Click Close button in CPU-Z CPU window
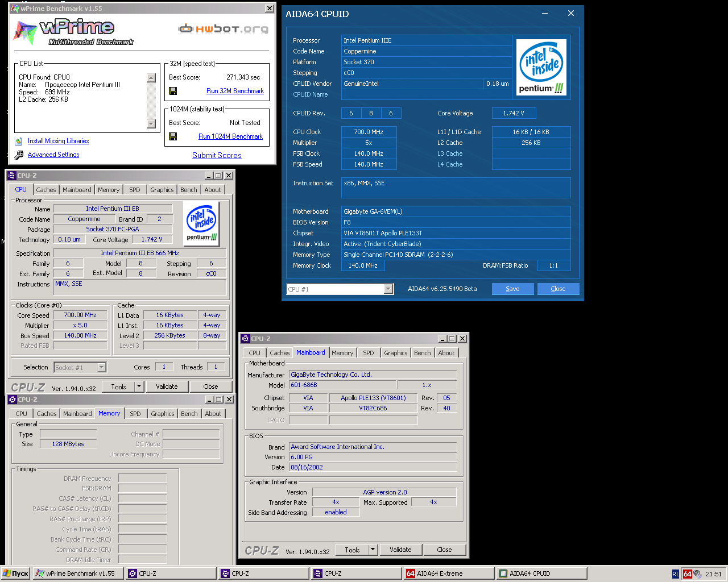728x582 pixels. 210,386
